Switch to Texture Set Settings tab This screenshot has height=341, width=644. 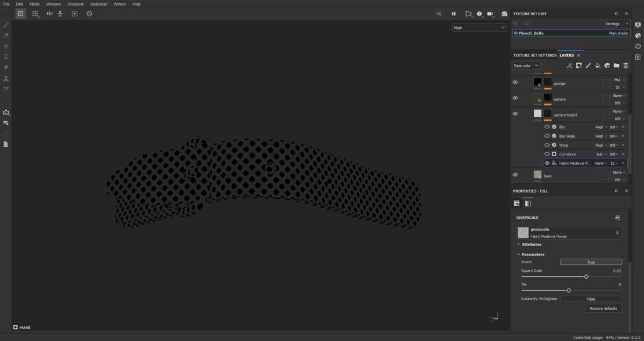point(535,55)
